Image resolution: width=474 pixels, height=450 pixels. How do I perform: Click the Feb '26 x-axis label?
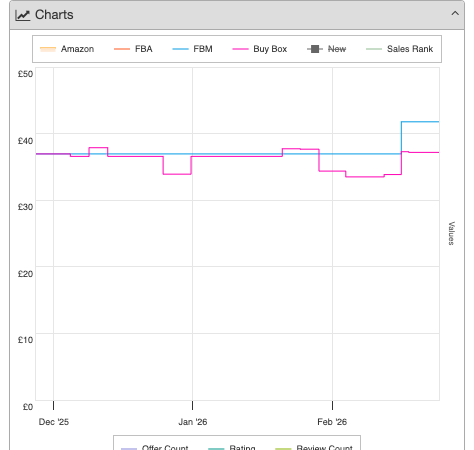tap(332, 422)
